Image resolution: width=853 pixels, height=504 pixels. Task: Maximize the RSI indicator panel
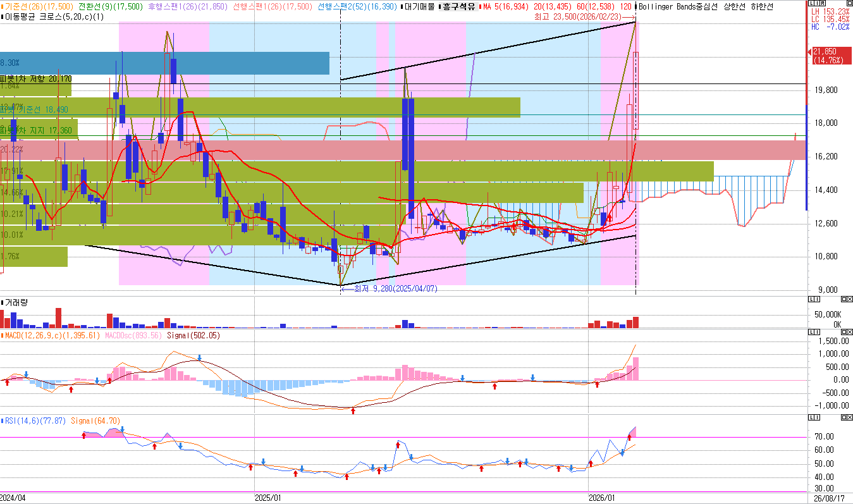click(844, 418)
